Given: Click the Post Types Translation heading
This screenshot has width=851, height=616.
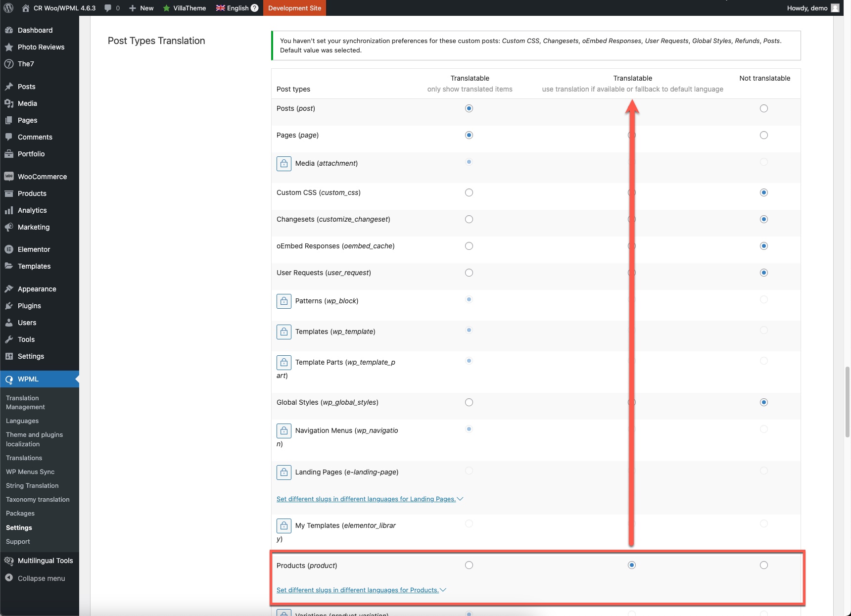Looking at the screenshot, I should point(156,41).
